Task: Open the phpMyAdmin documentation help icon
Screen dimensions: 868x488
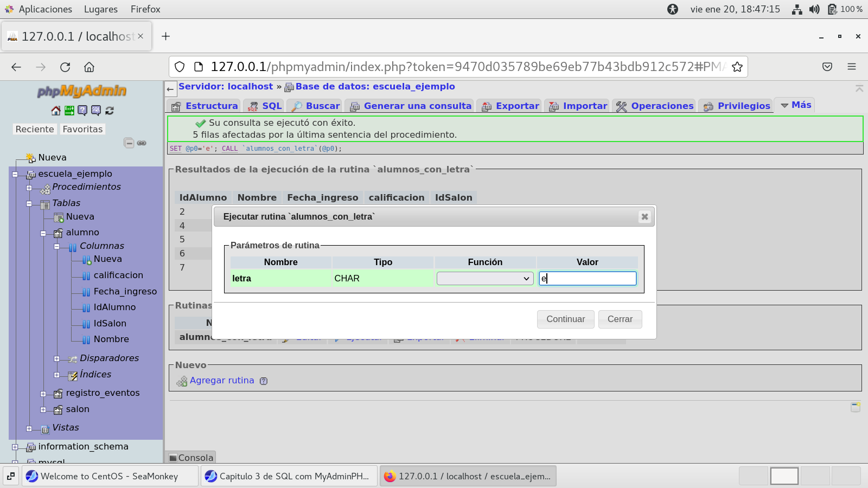Action: [x=82, y=111]
